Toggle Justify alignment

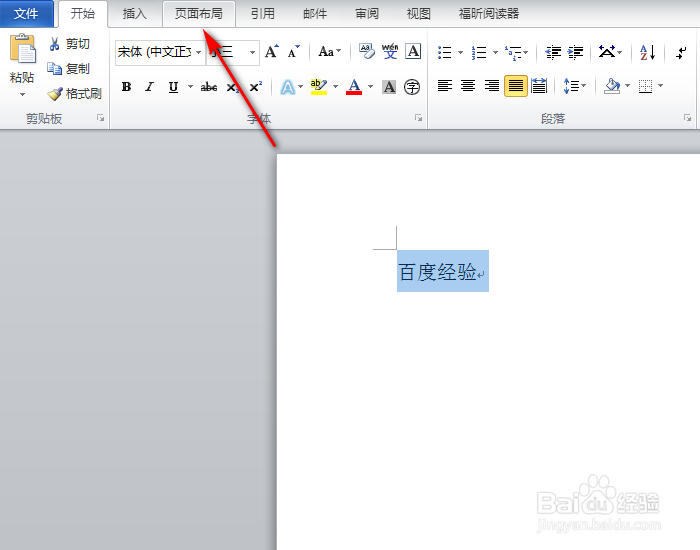[516, 86]
